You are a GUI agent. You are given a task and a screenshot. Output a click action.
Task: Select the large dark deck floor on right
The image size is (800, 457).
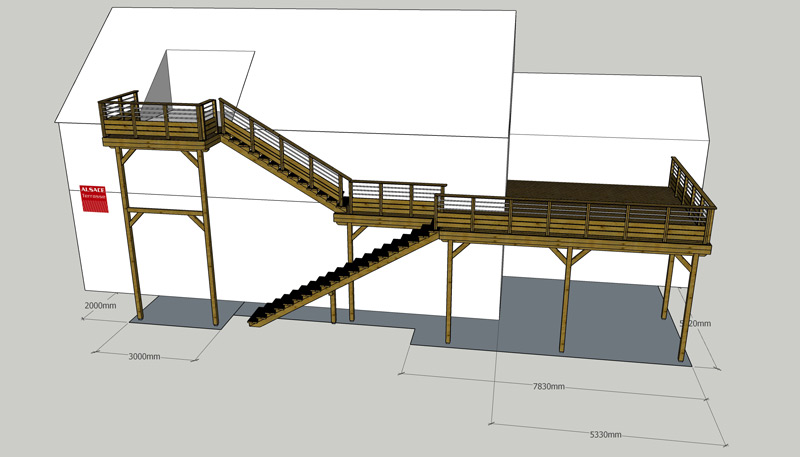pyautogui.click(x=590, y=192)
